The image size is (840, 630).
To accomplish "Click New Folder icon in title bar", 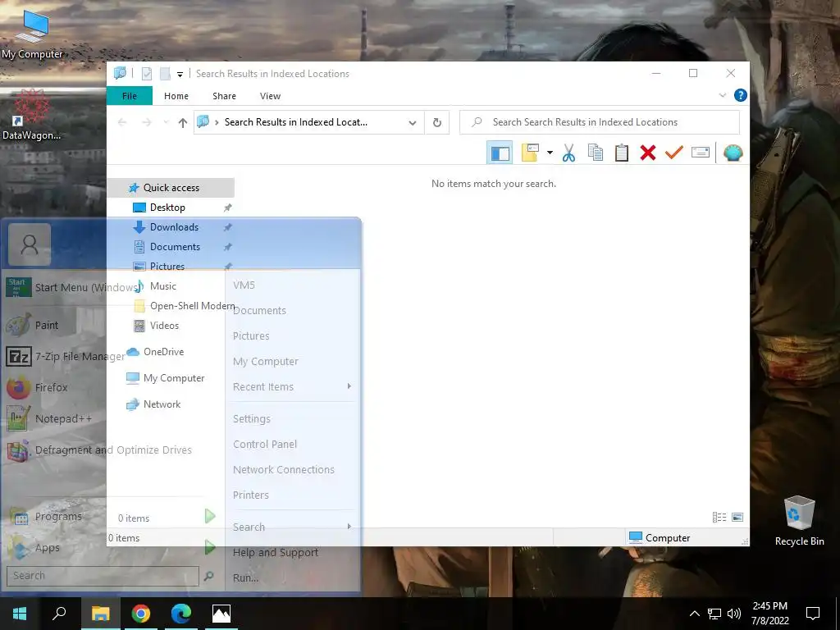I will click(165, 74).
